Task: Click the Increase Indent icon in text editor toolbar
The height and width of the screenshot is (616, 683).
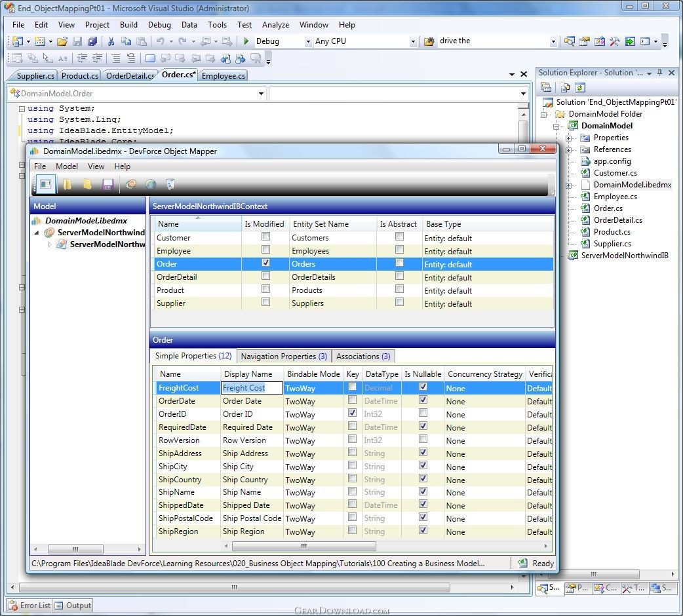Action: (98, 58)
